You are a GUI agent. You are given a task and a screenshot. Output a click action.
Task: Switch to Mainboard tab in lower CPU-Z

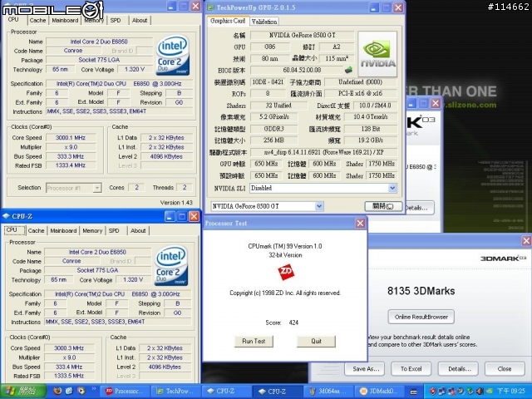coord(63,231)
